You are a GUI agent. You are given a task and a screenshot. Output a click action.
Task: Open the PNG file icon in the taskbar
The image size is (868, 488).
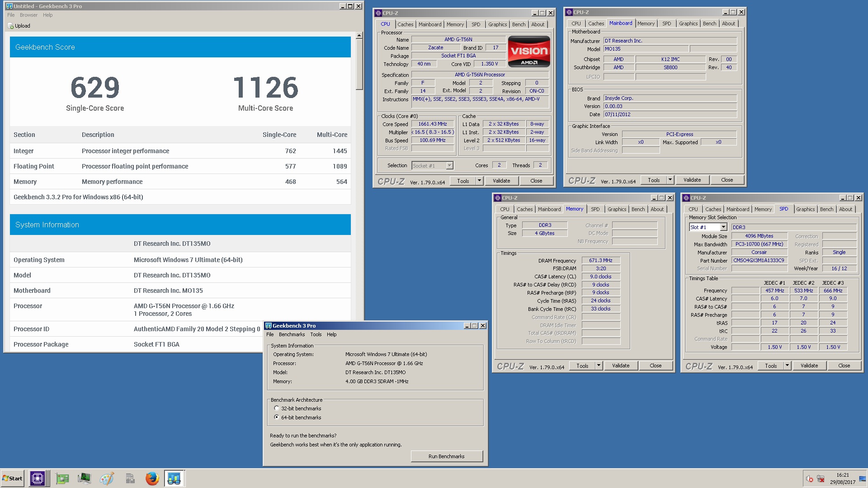coord(130,479)
